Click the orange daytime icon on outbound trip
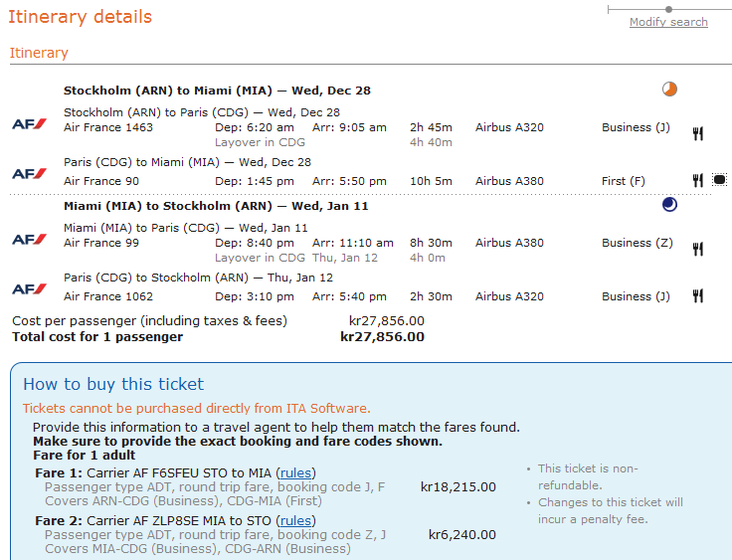This screenshot has width=732, height=560. click(x=669, y=90)
